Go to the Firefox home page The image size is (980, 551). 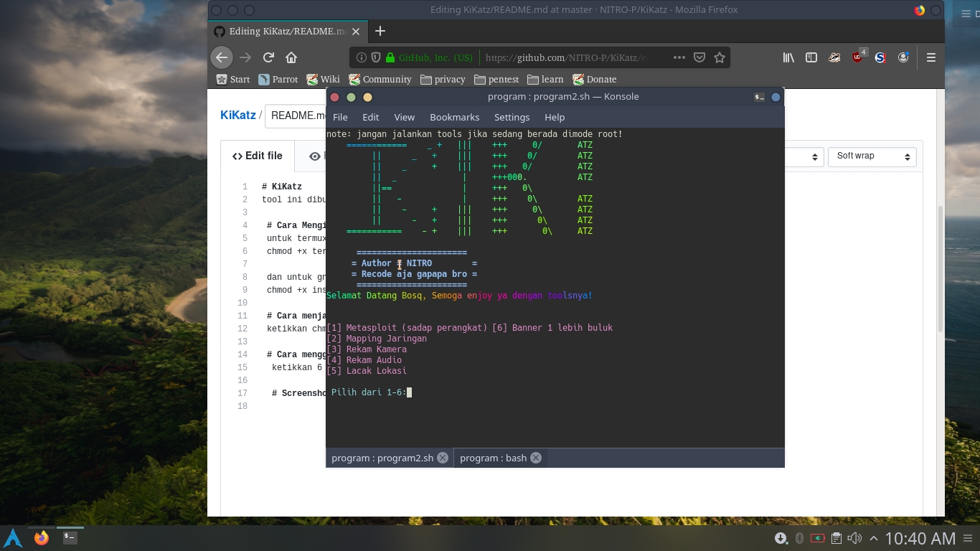[291, 57]
